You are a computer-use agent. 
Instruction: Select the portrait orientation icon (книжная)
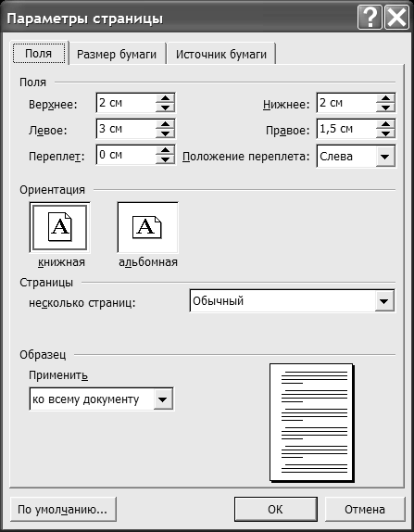(59, 227)
